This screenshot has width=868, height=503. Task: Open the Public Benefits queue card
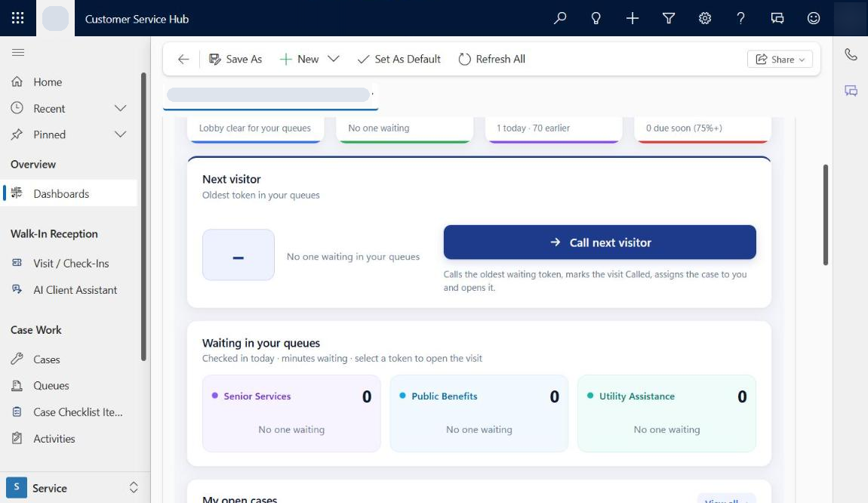(x=479, y=413)
